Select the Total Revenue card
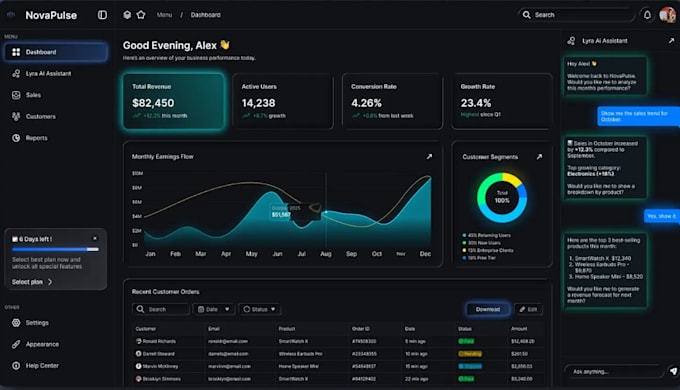 coord(174,102)
